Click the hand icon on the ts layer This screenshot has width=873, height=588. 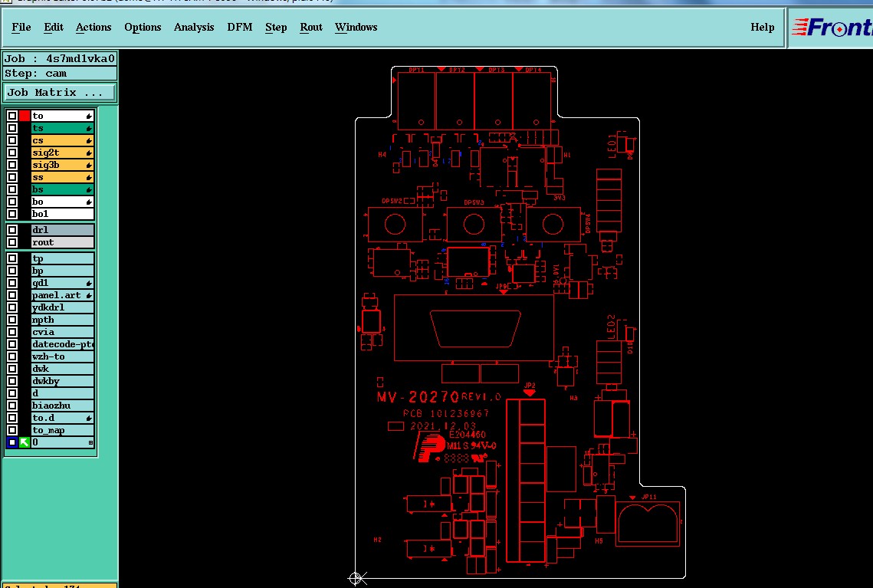tap(89, 128)
